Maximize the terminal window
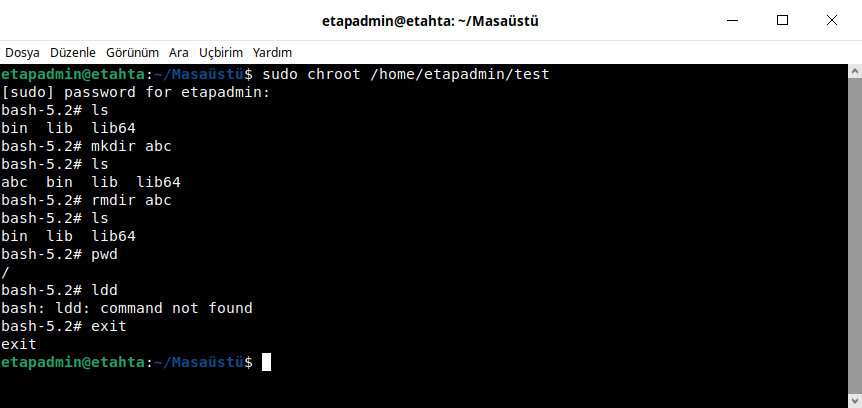Screen dimensions: 862x408 [x=783, y=20]
